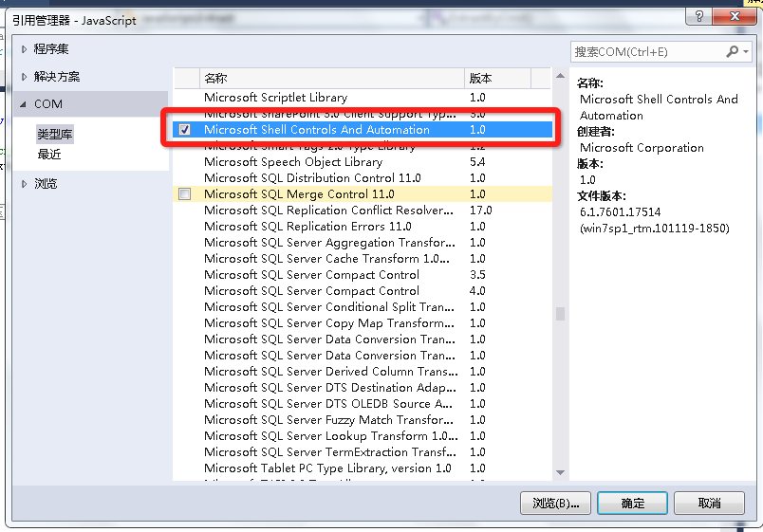Click Microsoft Corporation creator text

click(642, 148)
